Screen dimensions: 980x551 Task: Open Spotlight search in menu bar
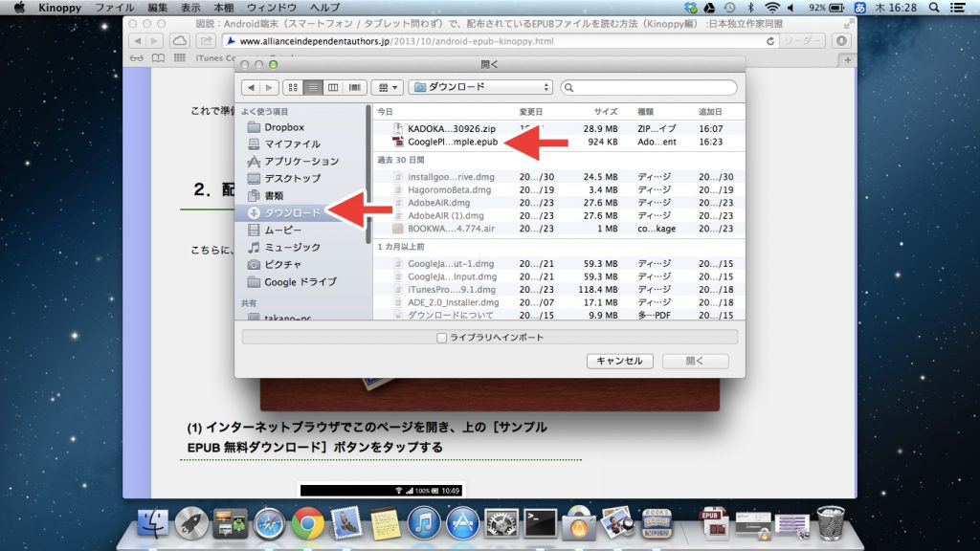point(934,8)
